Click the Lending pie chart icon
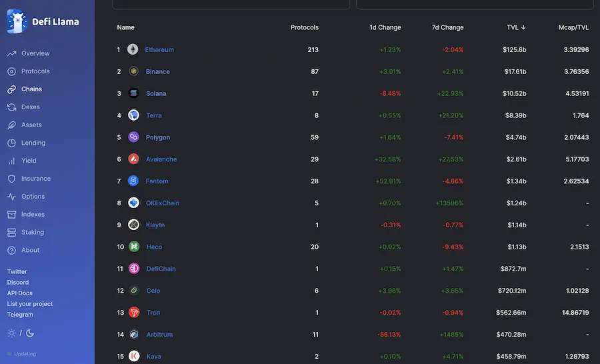 [x=11, y=143]
